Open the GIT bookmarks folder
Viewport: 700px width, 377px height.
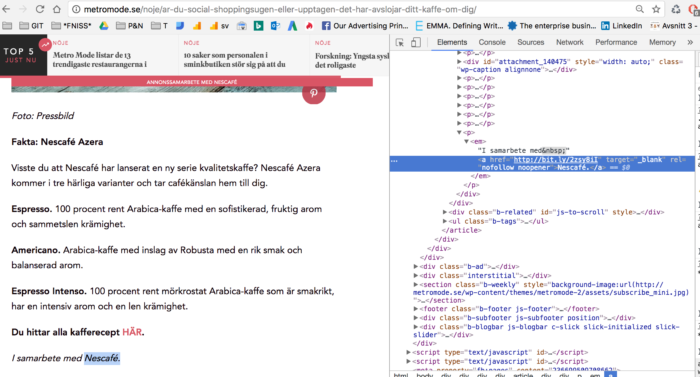[31, 26]
